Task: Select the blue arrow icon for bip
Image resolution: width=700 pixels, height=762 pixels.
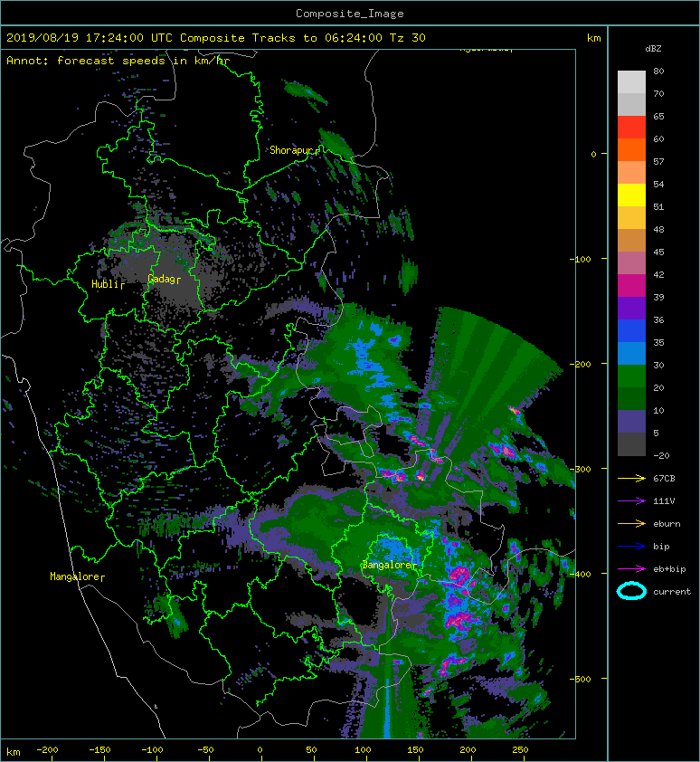Action: pyautogui.click(x=631, y=547)
